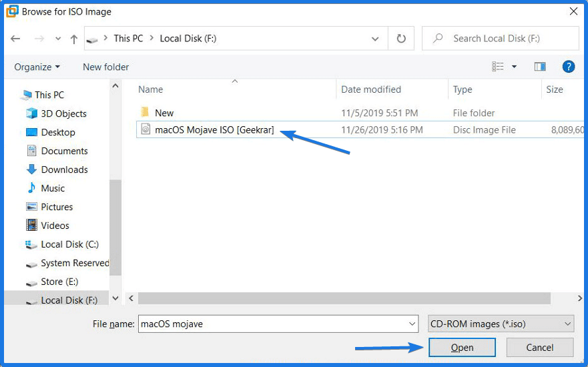Select System Reserved drive in sidebar
This screenshot has width=588, height=367.
click(75, 263)
